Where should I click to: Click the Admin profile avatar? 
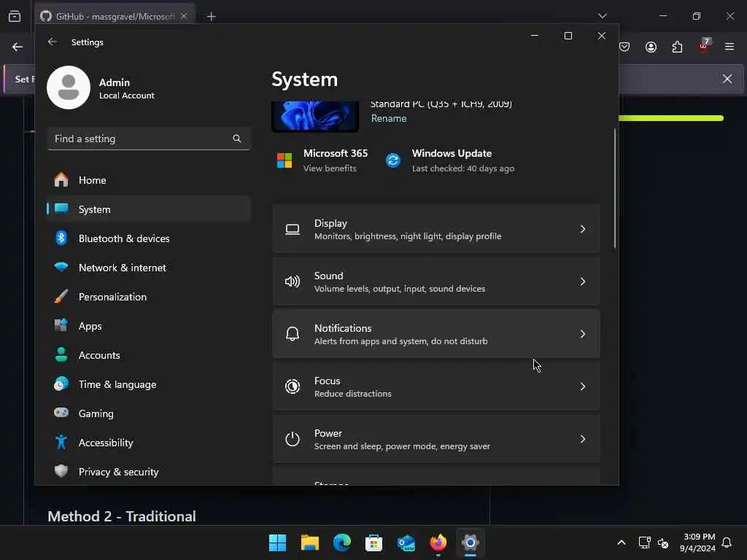[69, 87]
